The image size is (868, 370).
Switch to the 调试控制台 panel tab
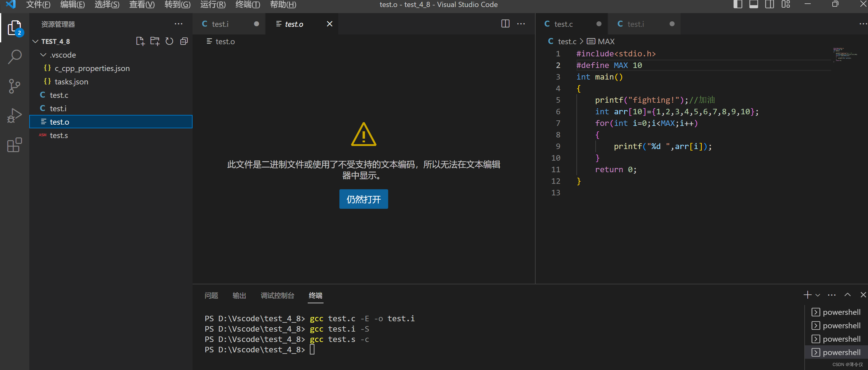(277, 296)
